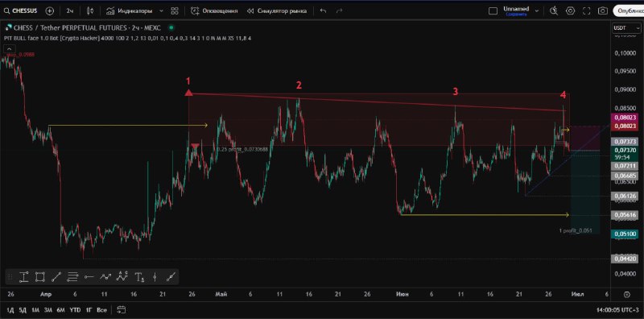Grab the drawing toolbar drag handle
Screen dimensions: 644x319
10,277
